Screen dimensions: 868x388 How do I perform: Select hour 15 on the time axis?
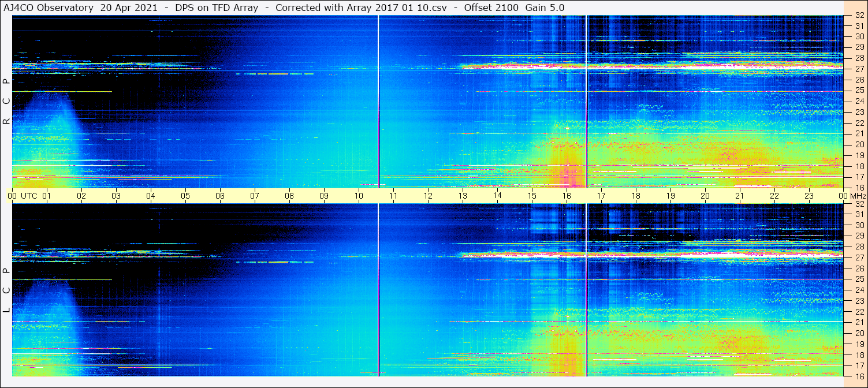(532, 196)
